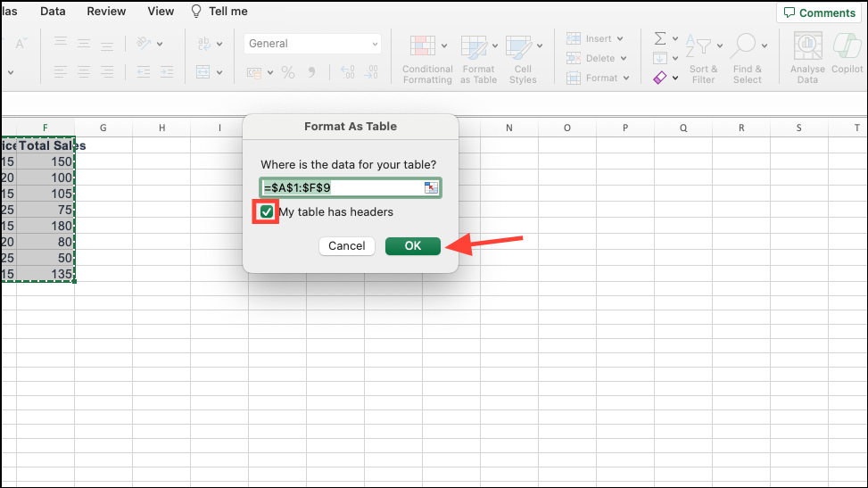Image resolution: width=868 pixels, height=488 pixels.
Task: Click the Decrease Font Size icon
Action: 21,43
